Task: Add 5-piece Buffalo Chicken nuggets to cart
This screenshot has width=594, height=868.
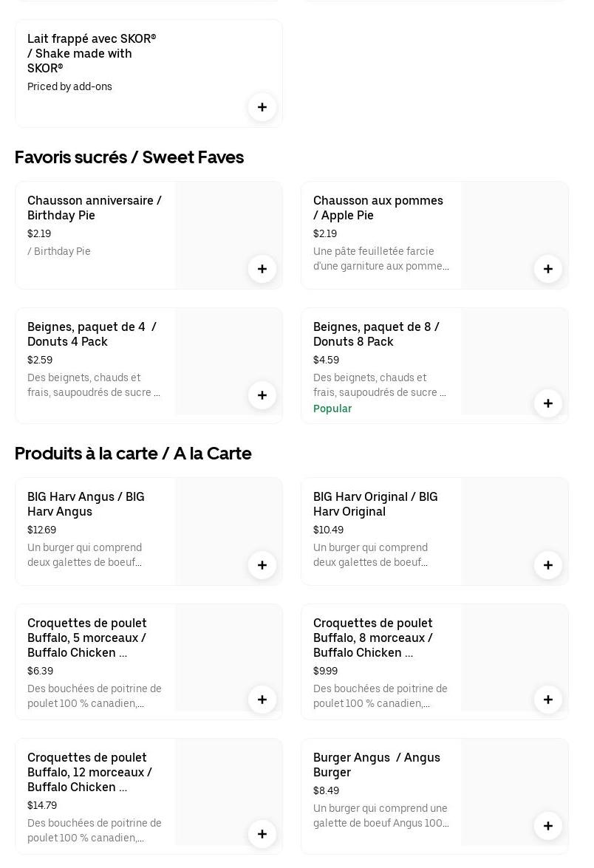Action: point(262,700)
